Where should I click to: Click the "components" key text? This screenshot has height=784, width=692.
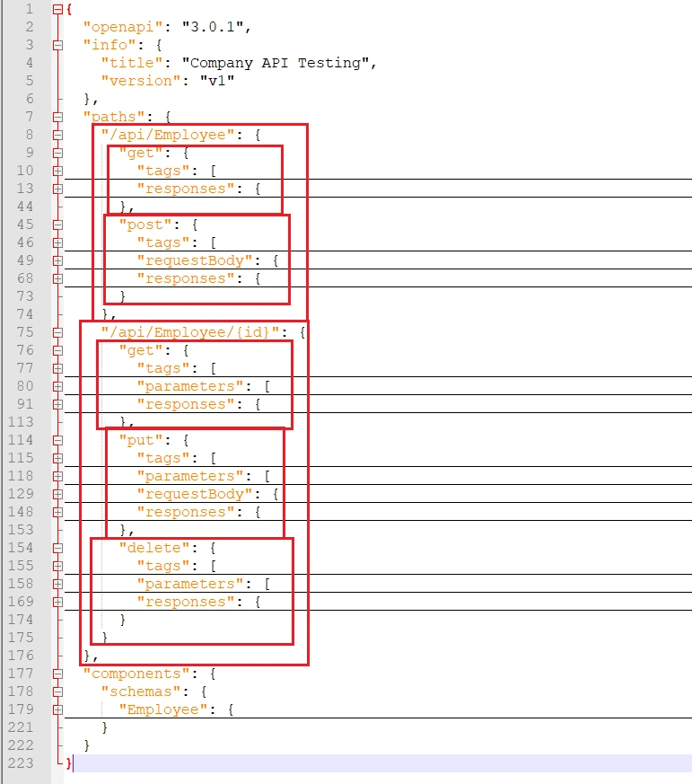click(x=136, y=674)
